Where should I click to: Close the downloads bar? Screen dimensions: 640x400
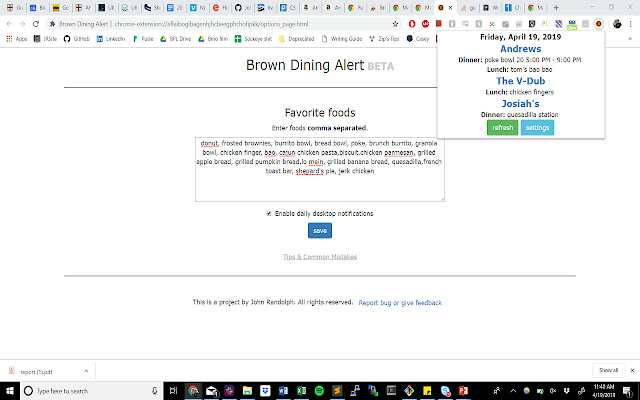[x=632, y=371]
